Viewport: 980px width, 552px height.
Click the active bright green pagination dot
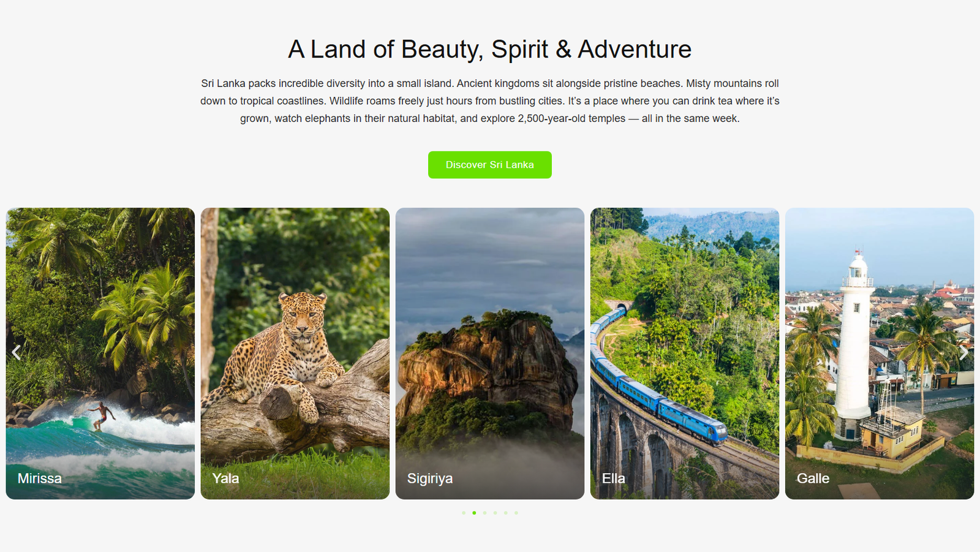click(x=474, y=513)
